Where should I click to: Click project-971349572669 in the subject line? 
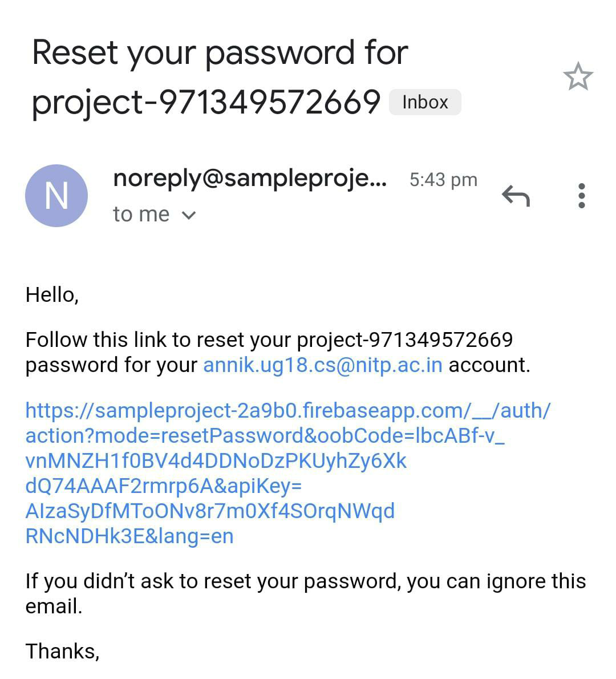(206, 103)
